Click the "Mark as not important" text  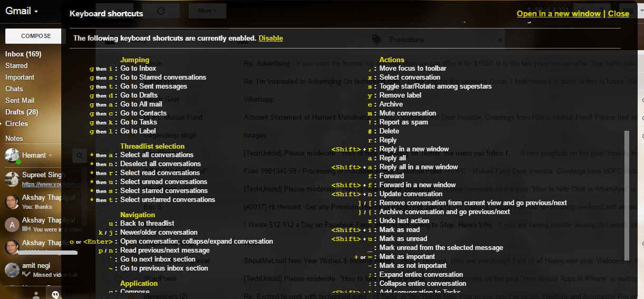tap(413, 265)
